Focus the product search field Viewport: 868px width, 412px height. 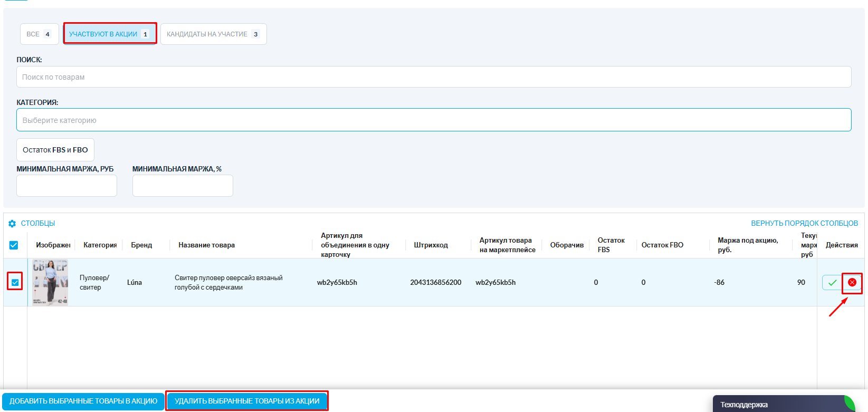pyautogui.click(x=434, y=77)
